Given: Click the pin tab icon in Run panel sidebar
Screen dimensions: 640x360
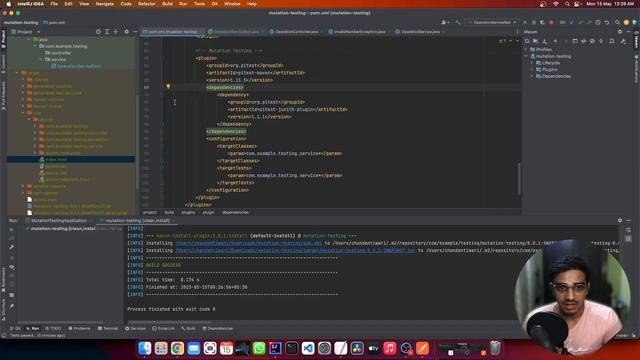Looking at the screenshot, I should pyautogui.click(x=11, y=306).
